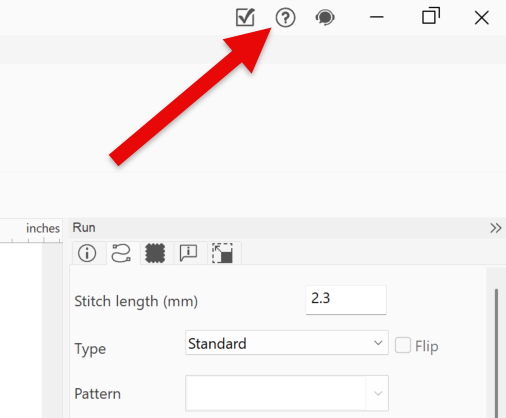
Task: Expand the Type dropdown showing Standard
Action: tap(287, 343)
